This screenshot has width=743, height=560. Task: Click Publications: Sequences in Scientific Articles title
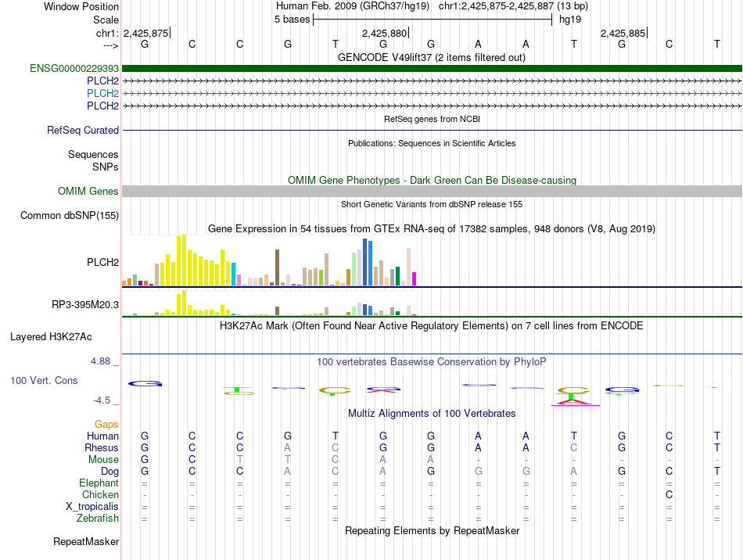432,143
